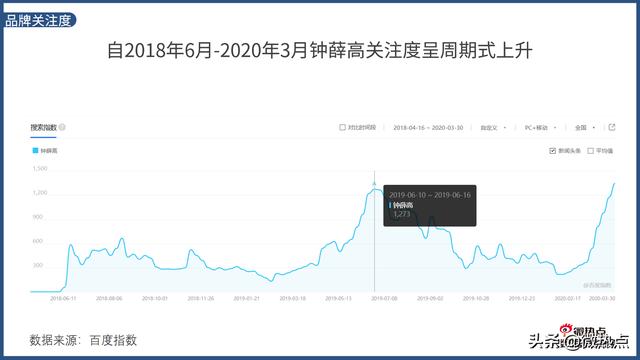Click the help icon beside 搜索指数
Screen dimensions: 640x360
(62, 127)
